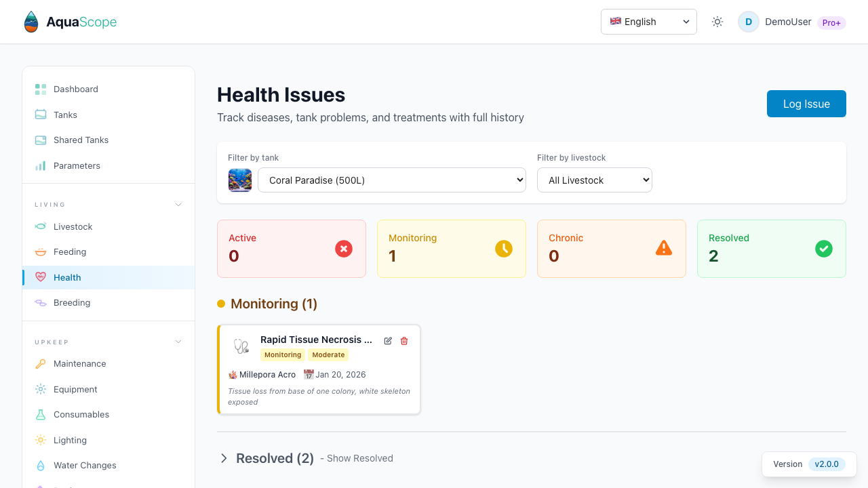This screenshot has height=488, width=868.
Task: Go to Water Changes page
Action: (x=85, y=465)
